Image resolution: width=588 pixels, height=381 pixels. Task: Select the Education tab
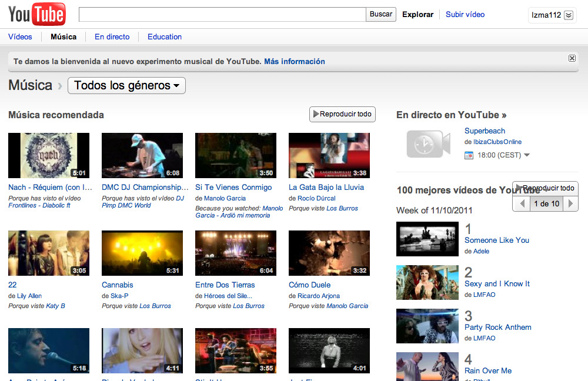pyautogui.click(x=165, y=36)
